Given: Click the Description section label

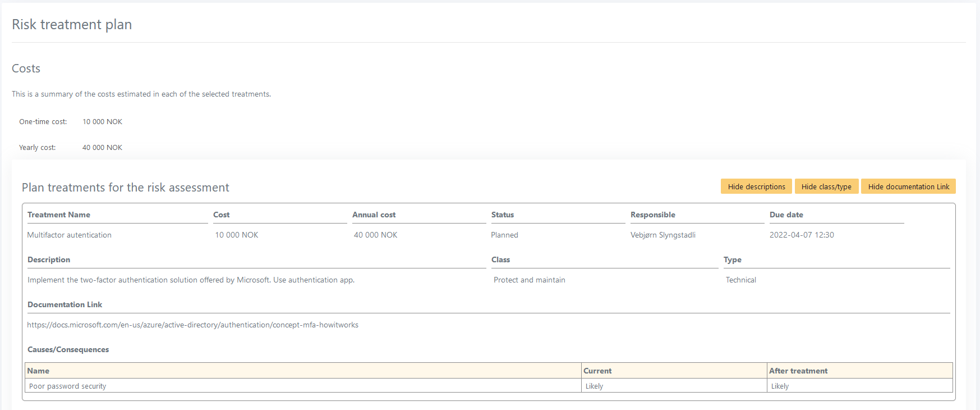Looking at the screenshot, I should tap(49, 259).
